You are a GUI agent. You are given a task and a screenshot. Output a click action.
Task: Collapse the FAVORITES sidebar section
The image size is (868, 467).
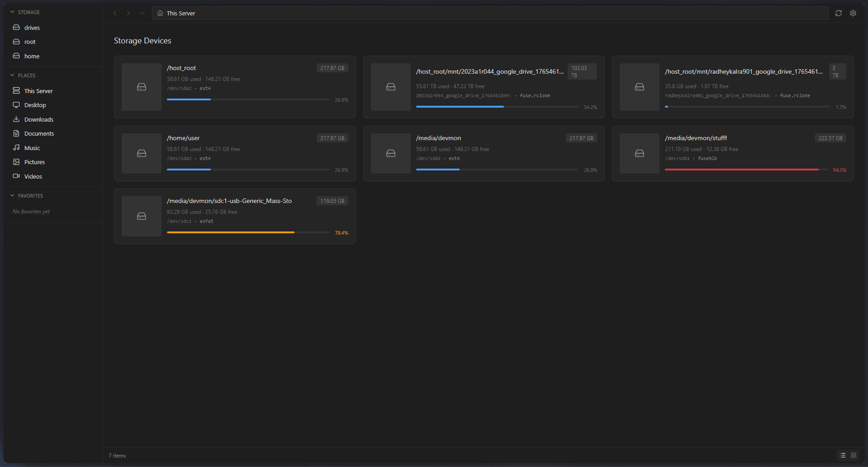[x=12, y=196]
